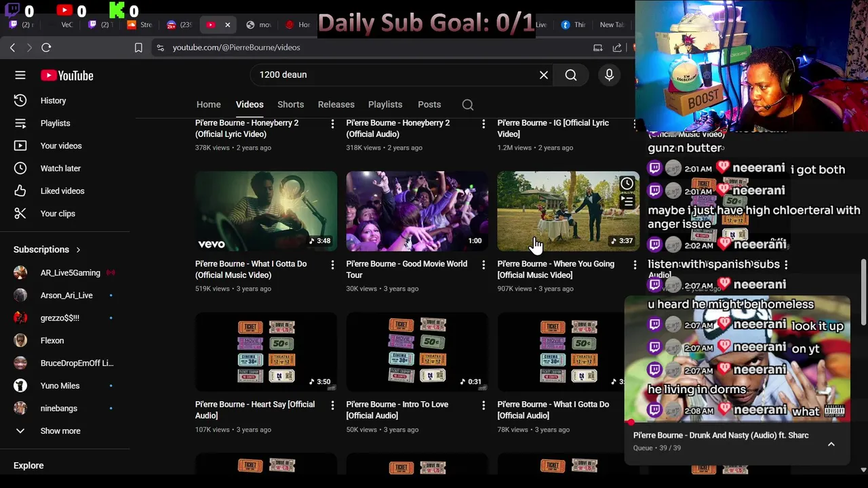Click the youtube.com address bar URL
868x488 pixels.
[236, 47]
